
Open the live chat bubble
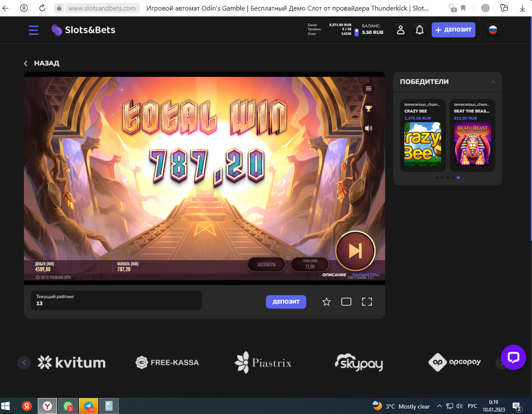[x=513, y=357]
